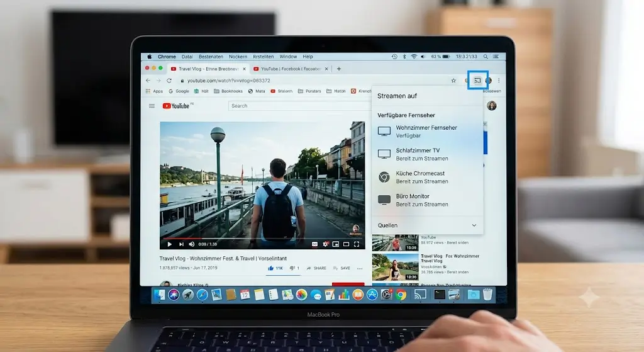
Task: Open 'Travel Vlog - Fox Wohnzimmer' video title
Action: 450,258
